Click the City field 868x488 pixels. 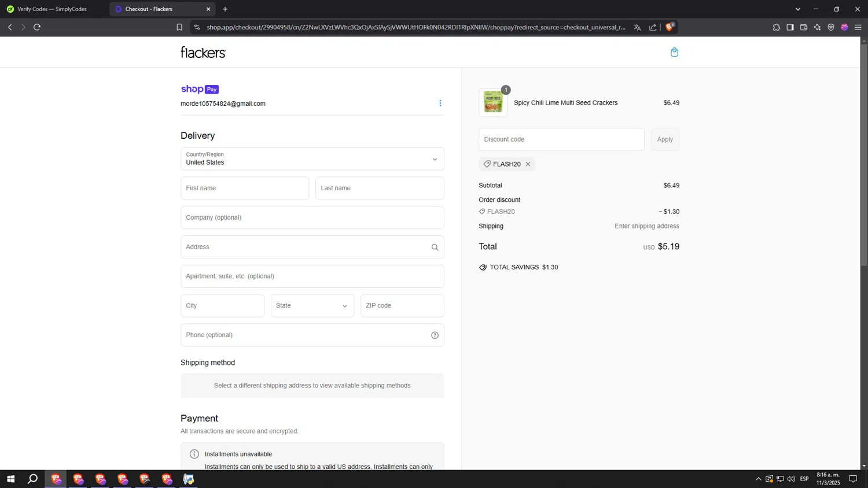click(222, 306)
